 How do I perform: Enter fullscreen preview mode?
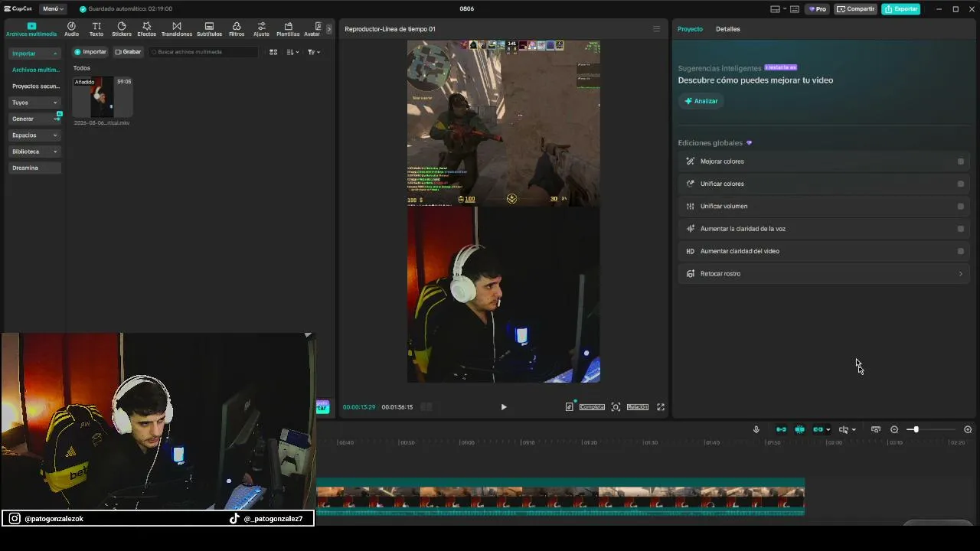click(x=661, y=407)
